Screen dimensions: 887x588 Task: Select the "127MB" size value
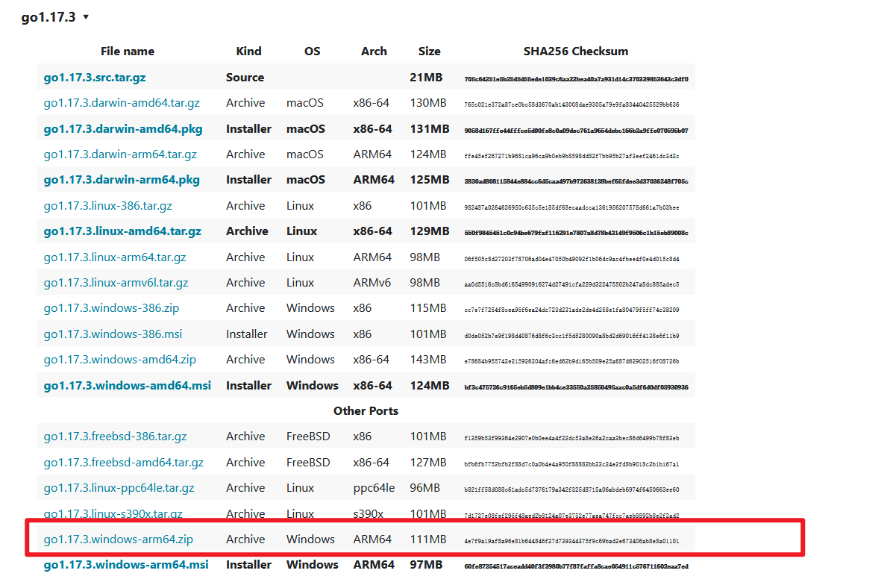[428, 463]
